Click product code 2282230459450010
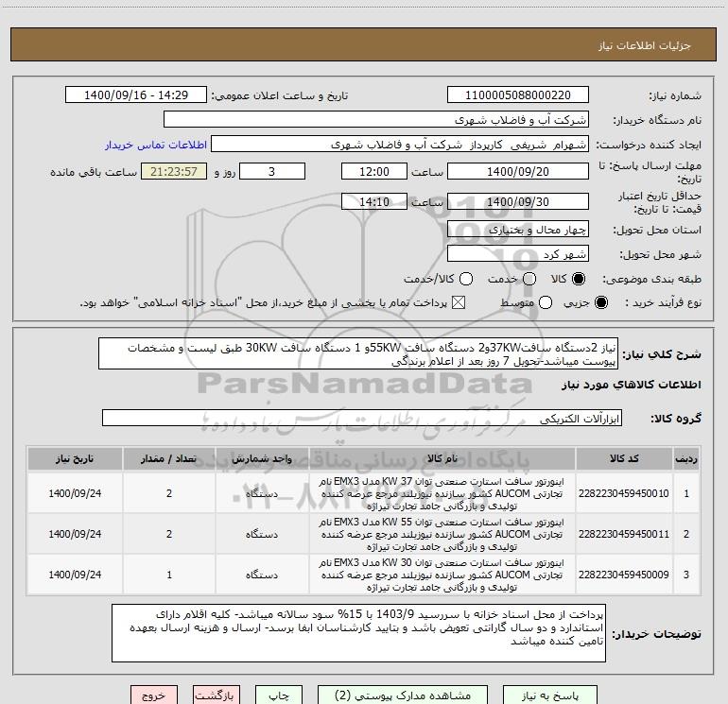 (x=624, y=493)
